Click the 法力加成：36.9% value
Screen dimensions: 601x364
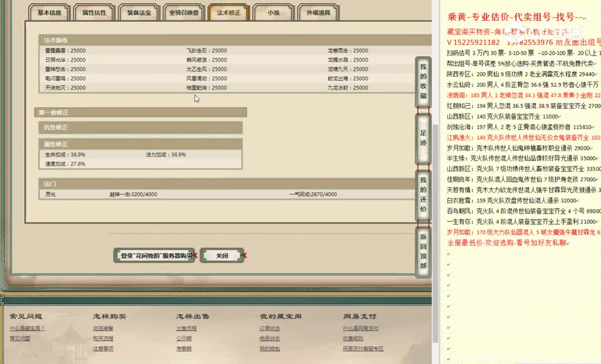coord(166,155)
